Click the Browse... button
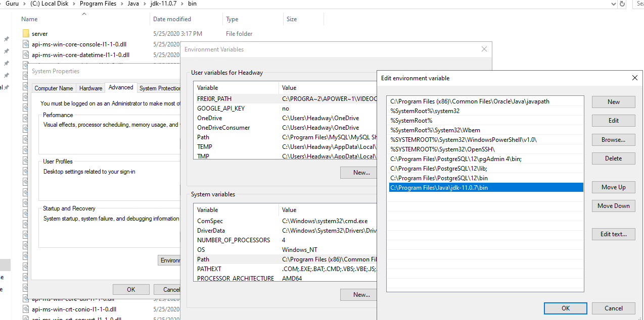The image size is (644, 320). [x=613, y=139]
